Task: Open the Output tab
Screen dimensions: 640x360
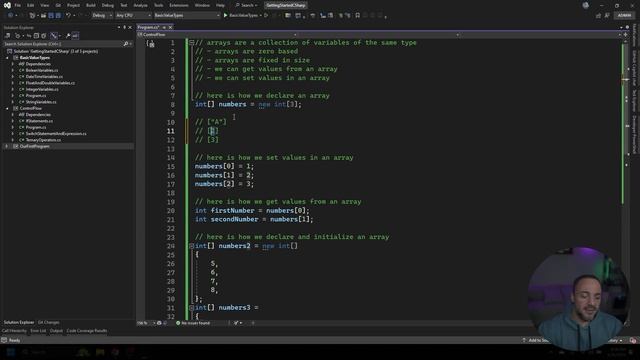Action: click(56, 331)
